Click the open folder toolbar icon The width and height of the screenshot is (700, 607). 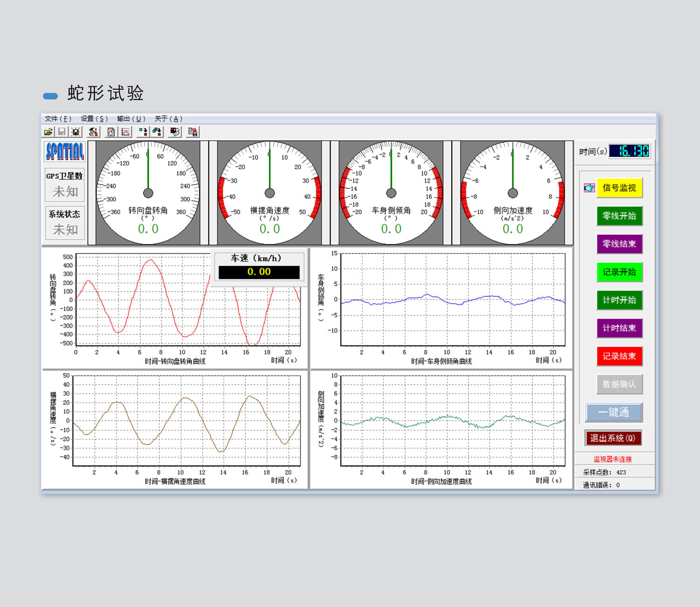point(48,132)
